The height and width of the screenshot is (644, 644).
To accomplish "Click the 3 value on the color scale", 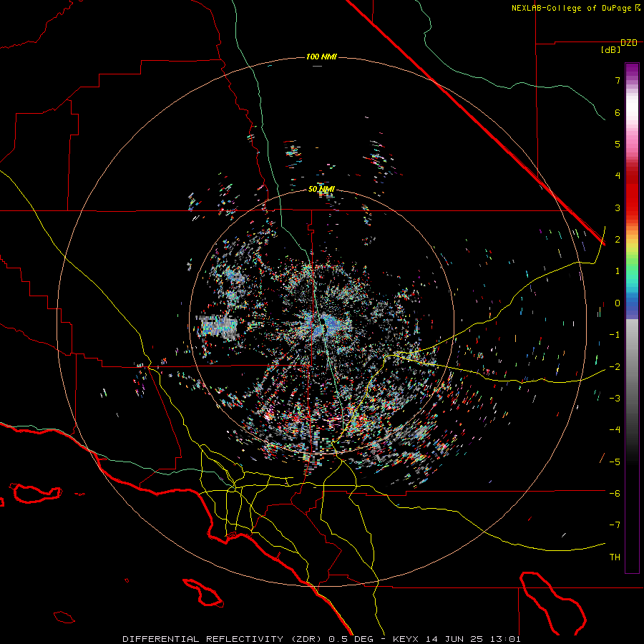I will [x=618, y=208].
